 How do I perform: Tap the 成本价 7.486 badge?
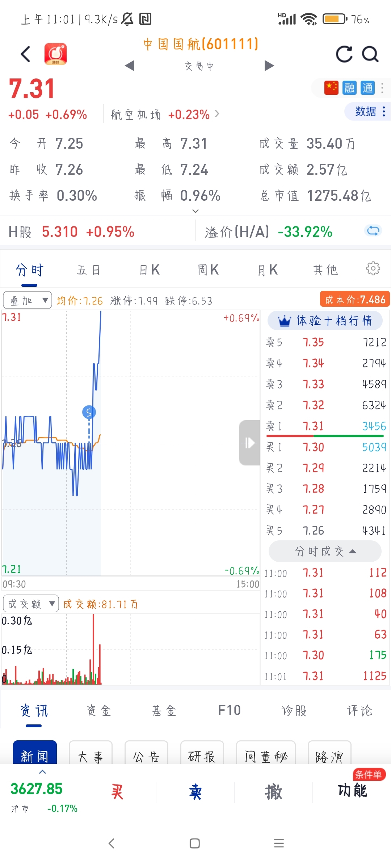pos(355,299)
